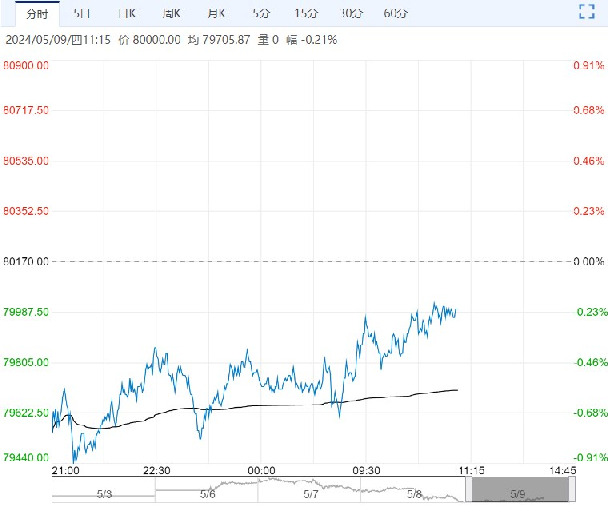Open the 月K chart tab

pos(214,13)
